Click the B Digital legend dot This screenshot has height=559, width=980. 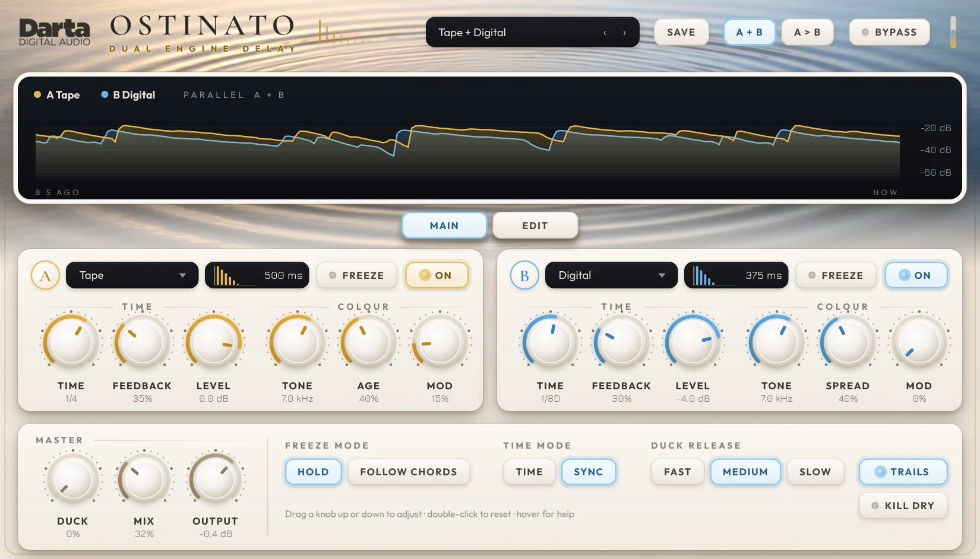click(x=105, y=94)
